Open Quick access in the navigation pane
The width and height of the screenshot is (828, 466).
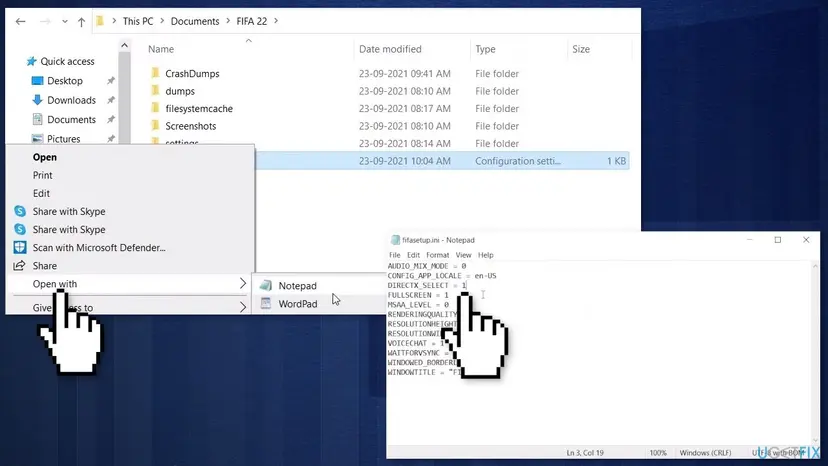[x=67, y=61]
